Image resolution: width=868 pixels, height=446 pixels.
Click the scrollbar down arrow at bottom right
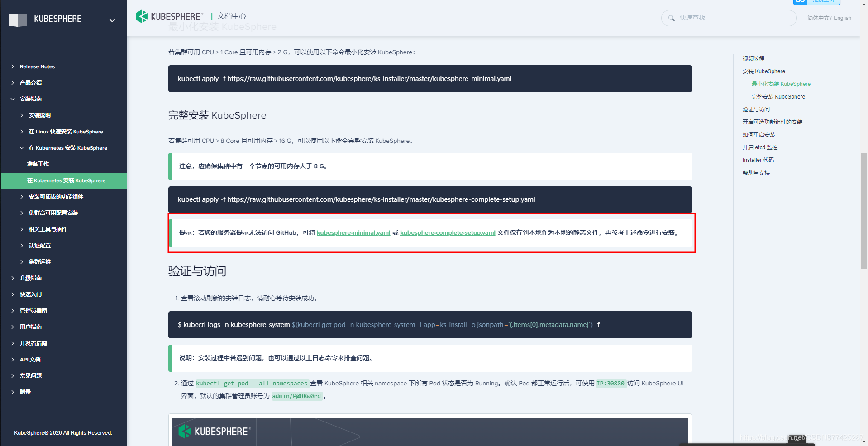864,442
